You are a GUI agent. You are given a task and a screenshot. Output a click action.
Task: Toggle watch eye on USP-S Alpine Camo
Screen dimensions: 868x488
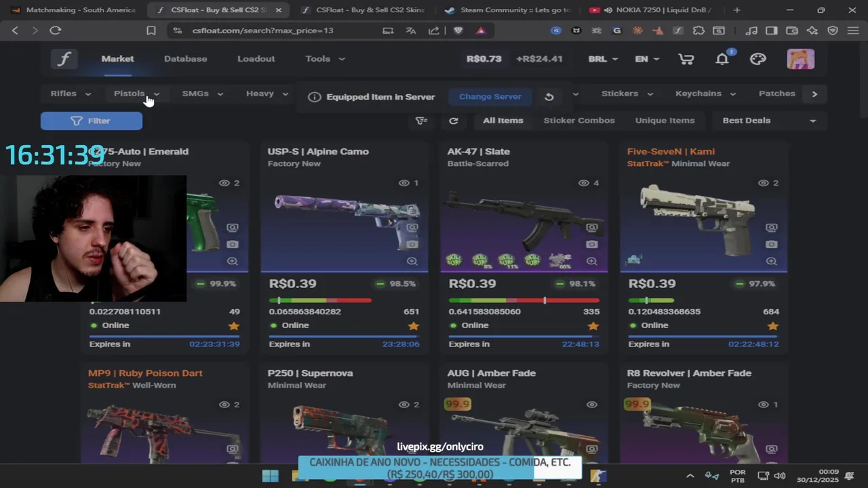(x=404, y=183)
